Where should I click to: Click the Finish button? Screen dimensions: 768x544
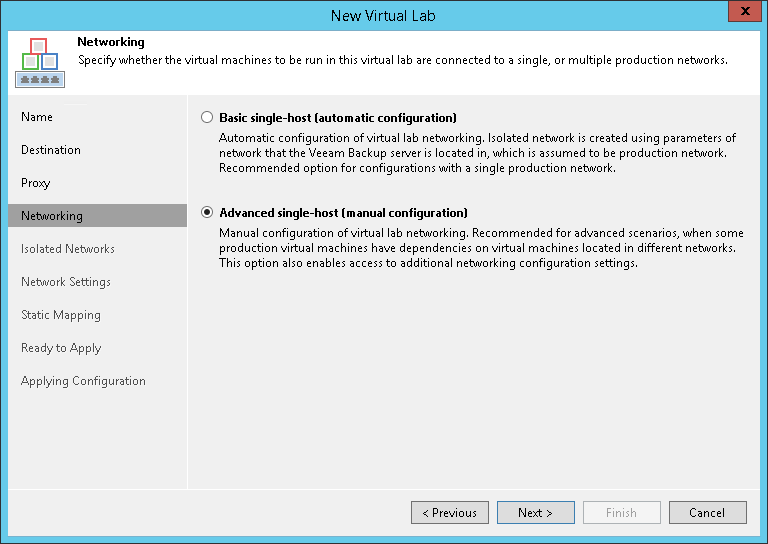pyautogui.click(x=622, y=513)
